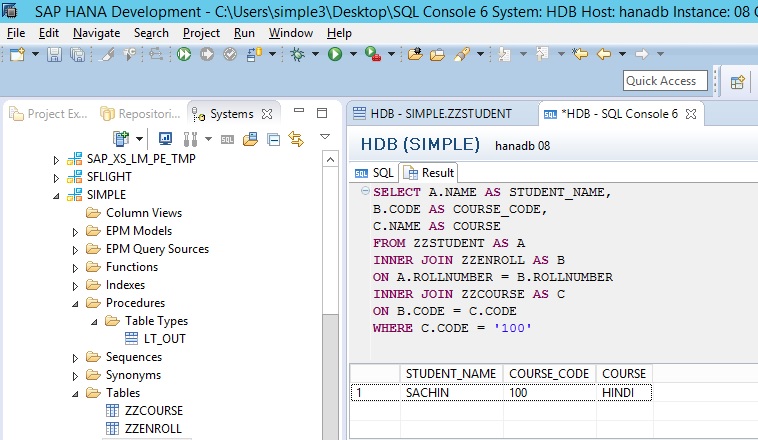Image resolution: width=758 pixels, height=440 pixels.
Task: Switch to Project Explorer view tab
Action: [49, 114]
